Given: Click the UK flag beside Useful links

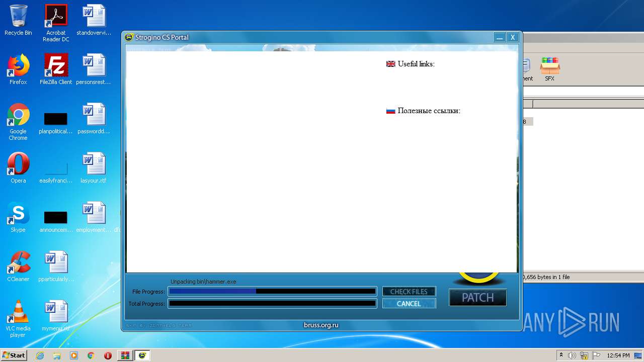Looking at the screenshot, I should pyautogui.click(x=390, y=64).
